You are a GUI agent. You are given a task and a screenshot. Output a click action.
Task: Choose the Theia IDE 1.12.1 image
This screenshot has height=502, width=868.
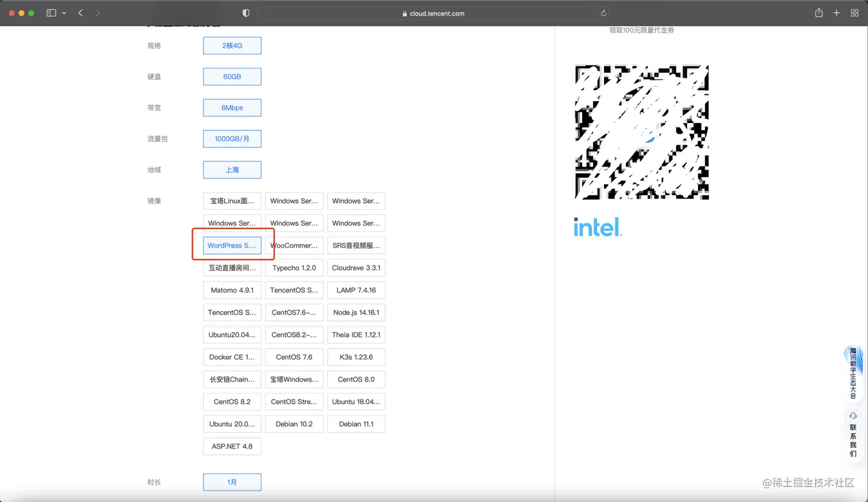pyautogui.click(x=356, y=335)
